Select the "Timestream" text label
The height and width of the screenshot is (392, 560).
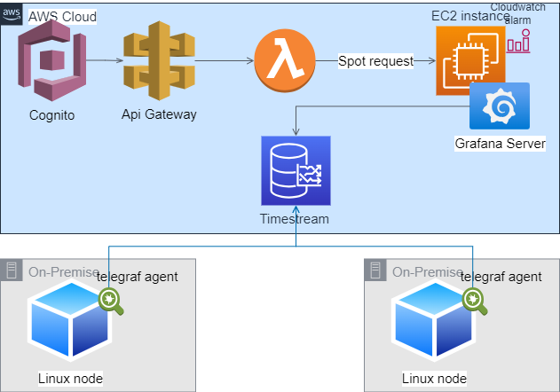pyautogui.click(x=294, y=218)
